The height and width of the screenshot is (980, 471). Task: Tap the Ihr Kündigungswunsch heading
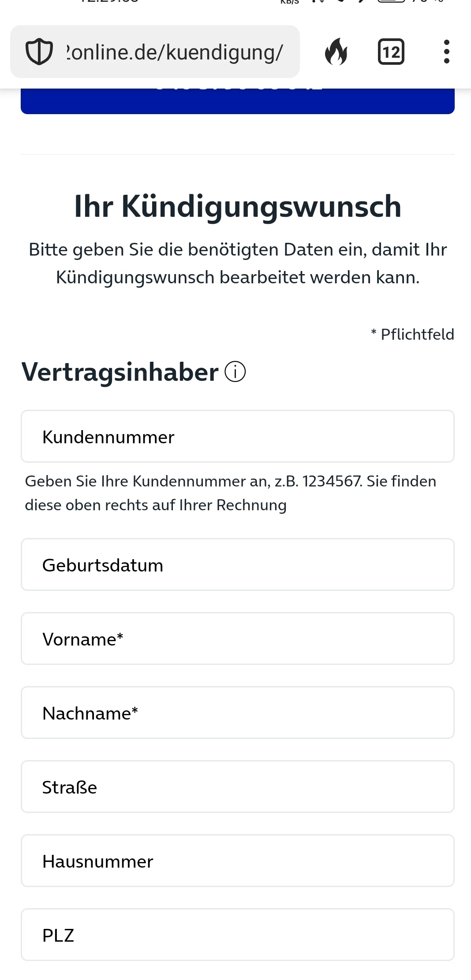237,206
